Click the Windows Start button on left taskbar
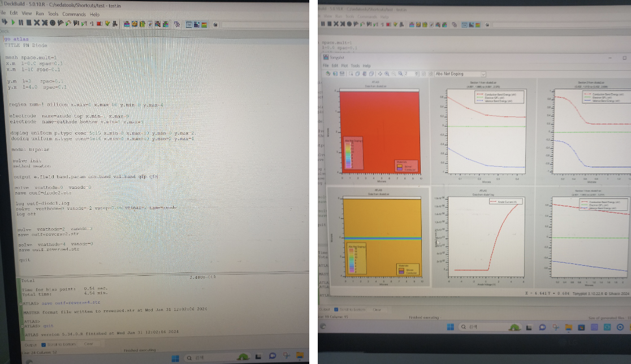Viewport: 631px width, 364px height. [175, 358]
